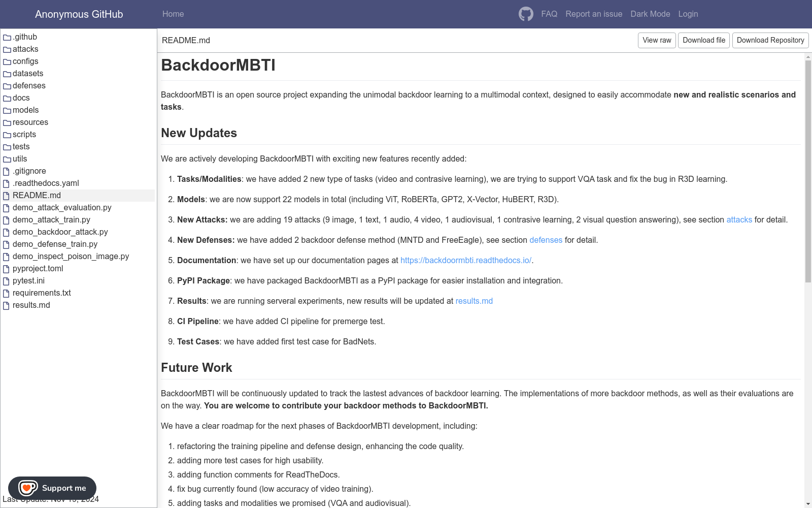Expand the utils folder name
812x508 pixels.
point(20,159)
